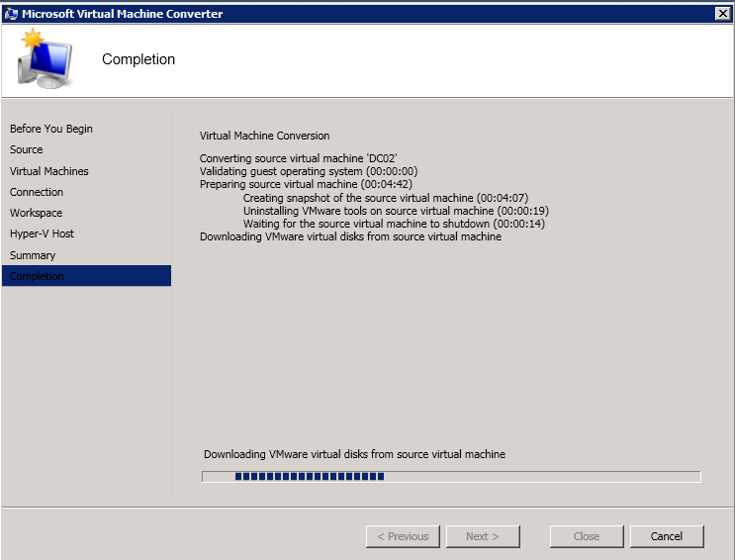This screenshot has height=560, width=735.
Task: Close the Microsoft Virtual Machine Converter window
Action: click(x=723, y=14)
